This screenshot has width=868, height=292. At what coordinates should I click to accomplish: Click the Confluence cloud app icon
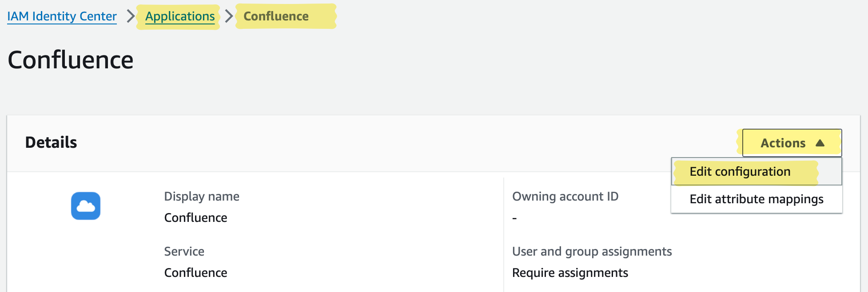86,206
